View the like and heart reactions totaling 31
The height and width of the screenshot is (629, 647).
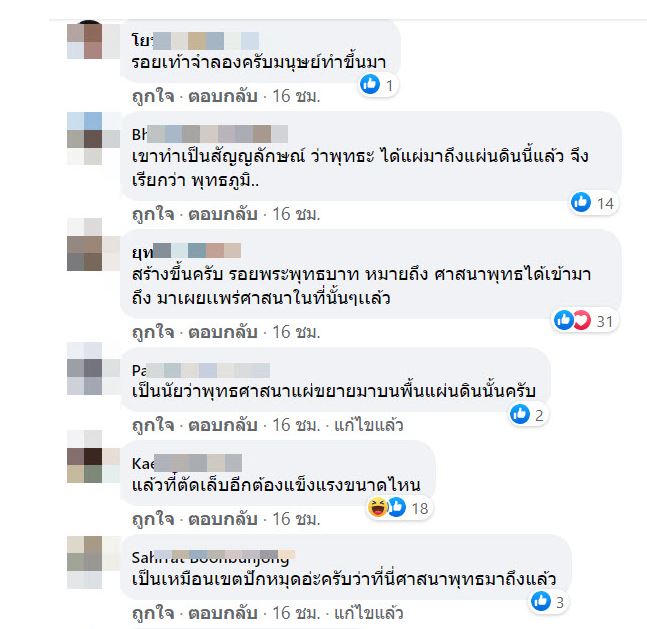[585, 321]
